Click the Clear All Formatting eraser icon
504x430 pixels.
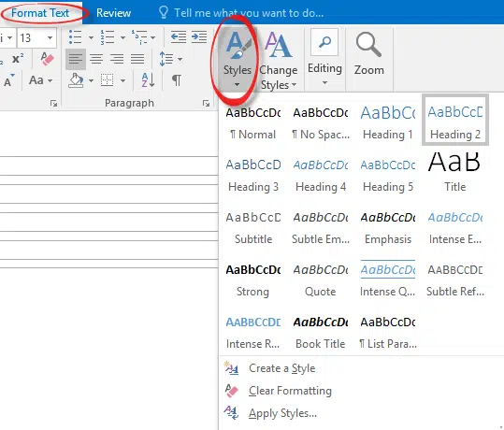tap(47, 59)
